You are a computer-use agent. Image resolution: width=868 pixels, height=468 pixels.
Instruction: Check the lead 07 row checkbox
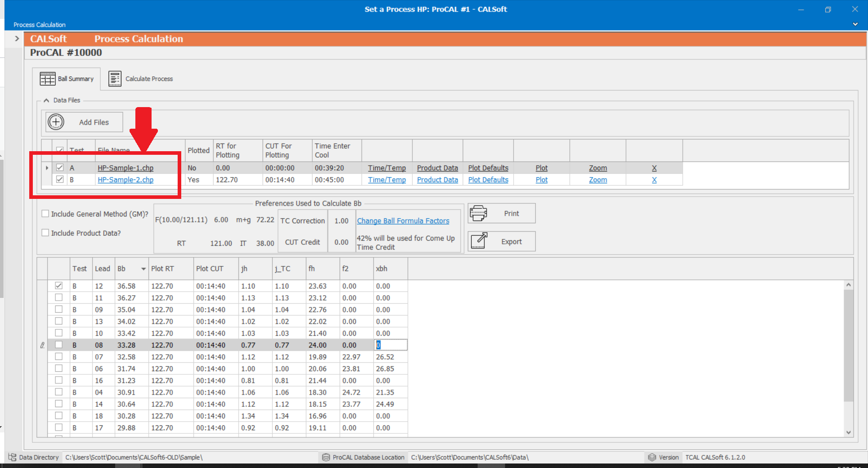pos(58,356)
